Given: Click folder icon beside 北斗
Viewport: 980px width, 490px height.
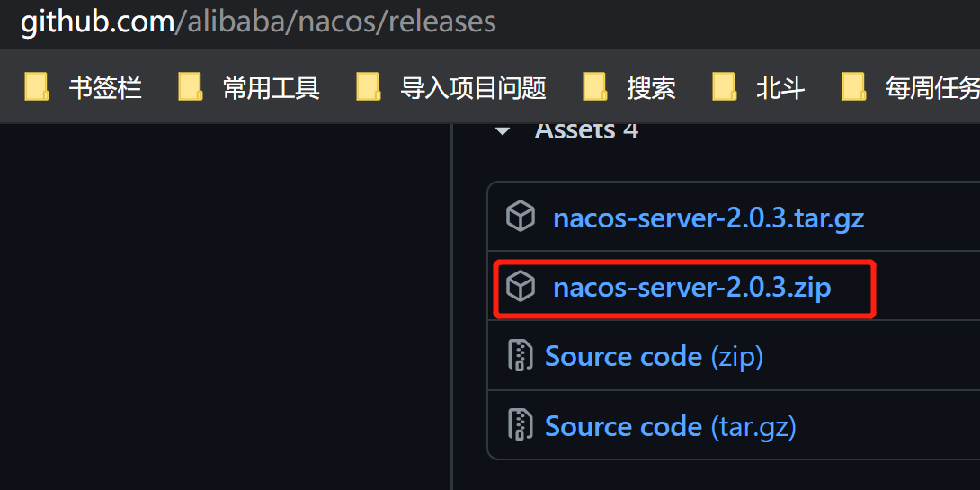Looking at the screenshot, I should (725, 87).
